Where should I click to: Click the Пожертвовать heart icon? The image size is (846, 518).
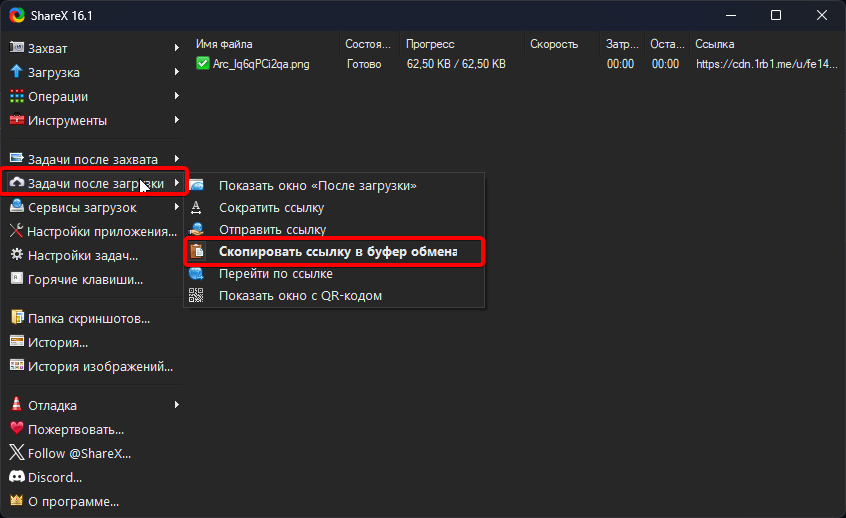click(x=17, y=428)
